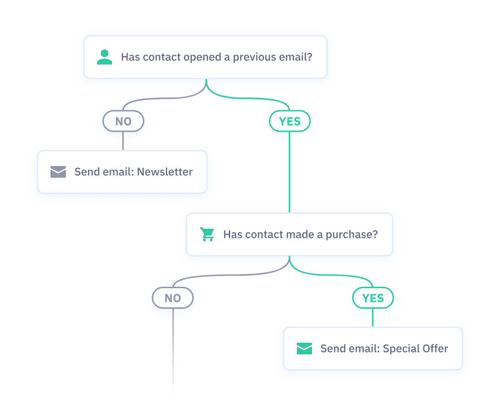Select the YES pill under purchase condition
The image size is (504, 420).
pos(373,298)
